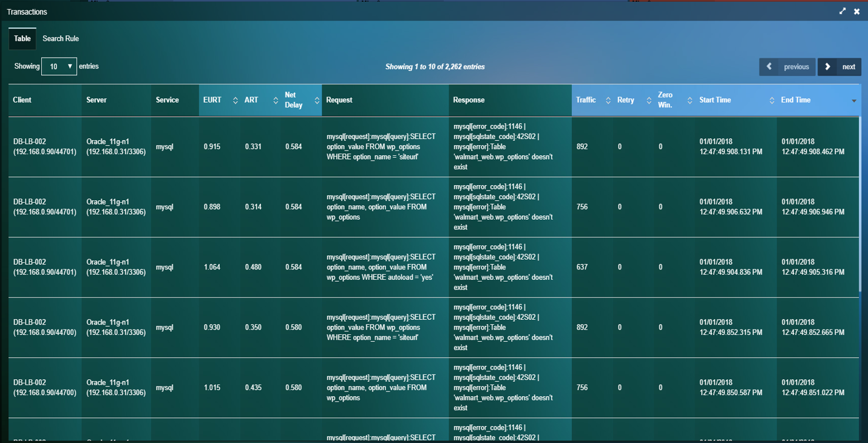
Task: Expand the Transactions panel to fullscreen
Action: (x=843, y=12)
